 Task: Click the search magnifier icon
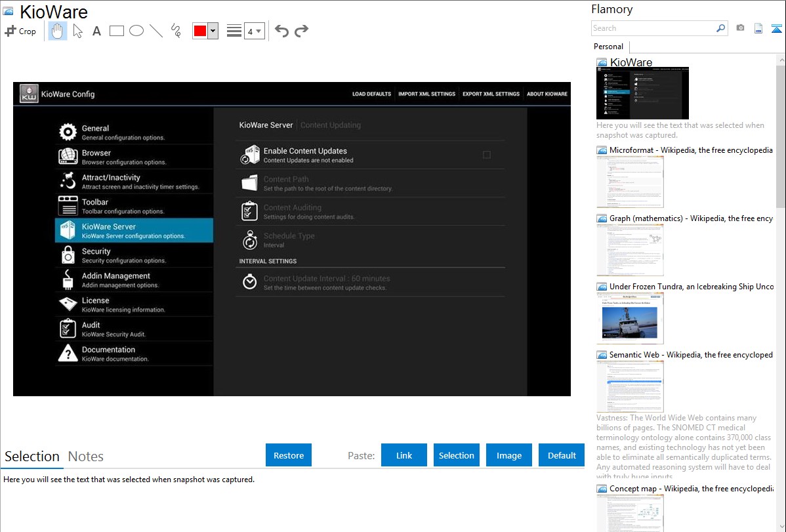[x=721, y=28]
